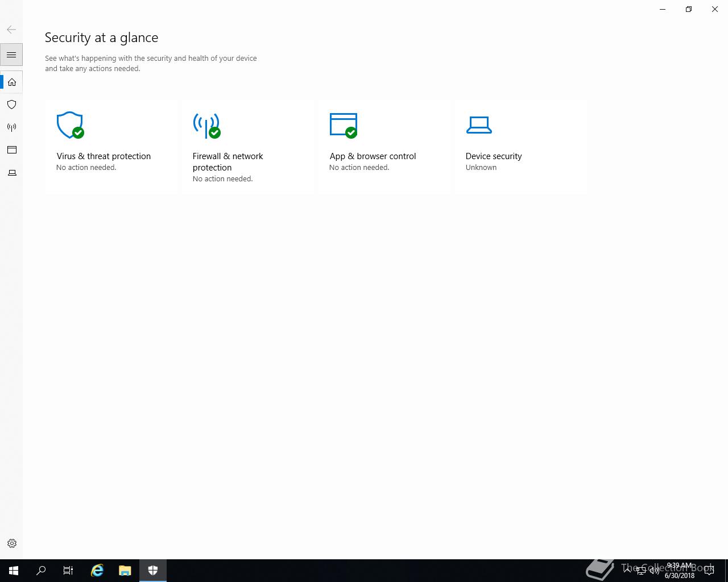
Task: Open Task View on taskbar
Action: tap(68, 571)
